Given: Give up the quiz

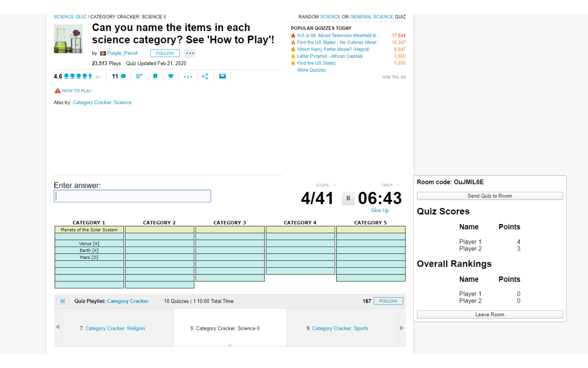Looking at the screenshot, I should click(380, 211).
